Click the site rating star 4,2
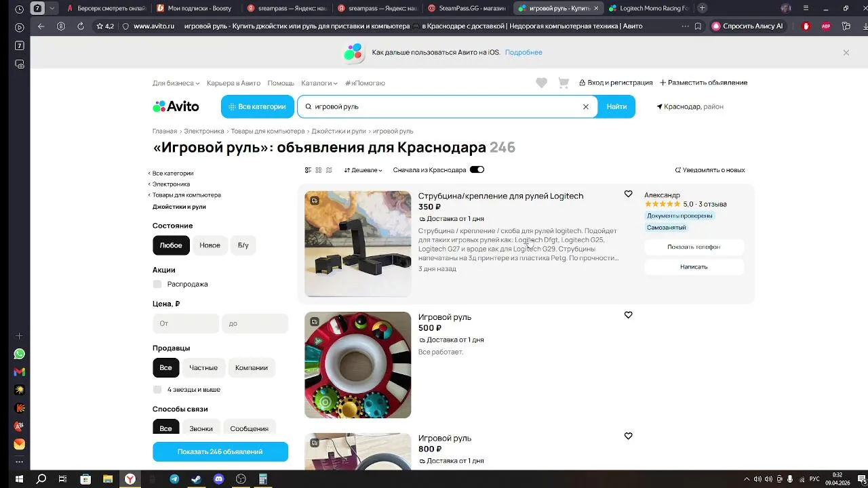This screenshot has height=488, width=868. tap(105, 26)
